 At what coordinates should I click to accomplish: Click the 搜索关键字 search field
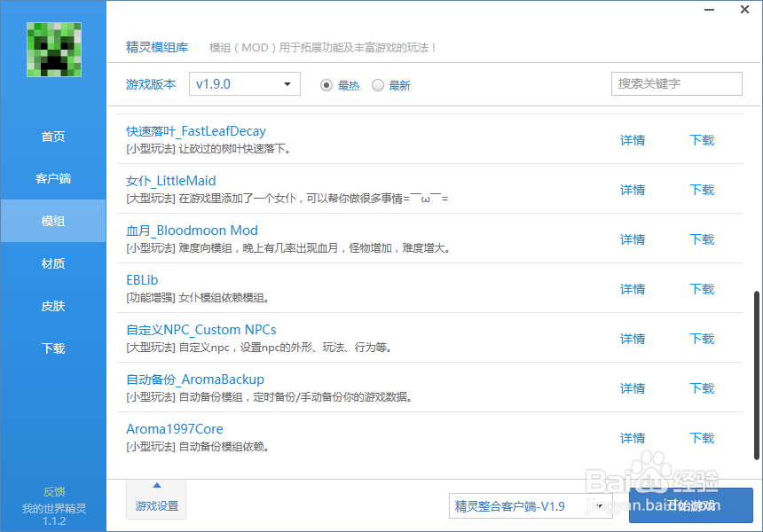tap(676, 83)
